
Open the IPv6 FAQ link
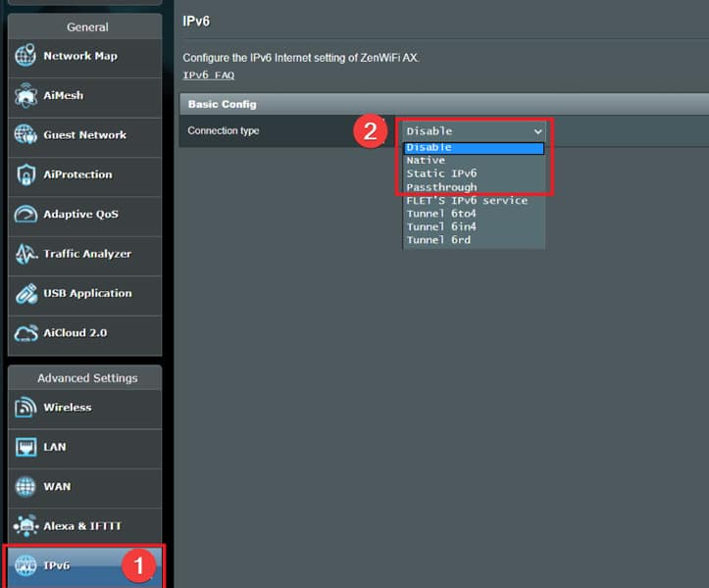pos(208,74)
